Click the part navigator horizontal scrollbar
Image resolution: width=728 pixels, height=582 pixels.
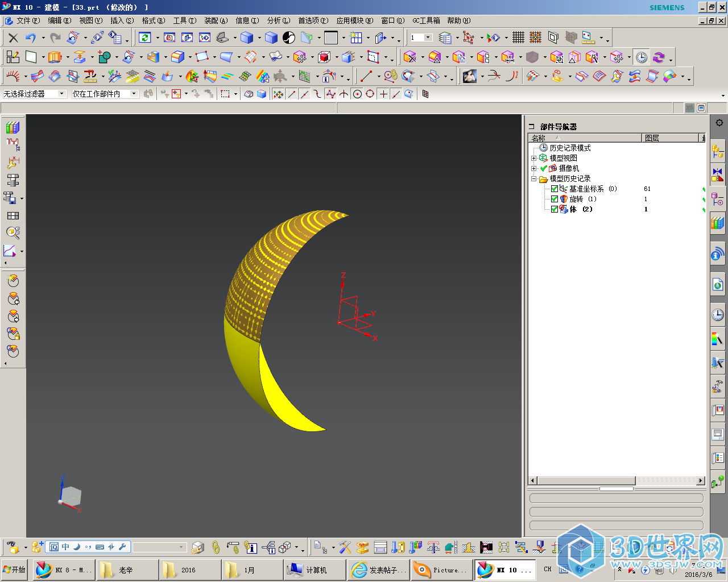point(617,481)
